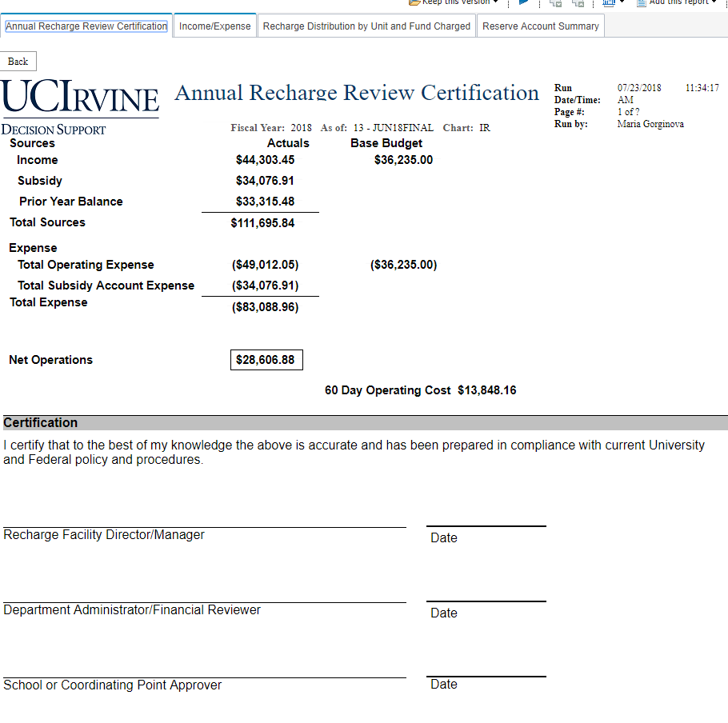Screen dimensions: 728x723
Task: Click the grey Certification section header
Action: click(366, 423)
